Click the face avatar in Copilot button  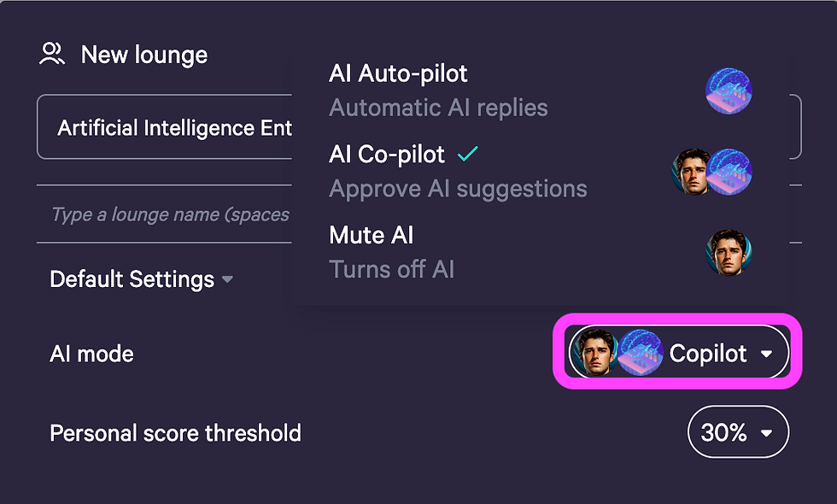pos(595,352)
